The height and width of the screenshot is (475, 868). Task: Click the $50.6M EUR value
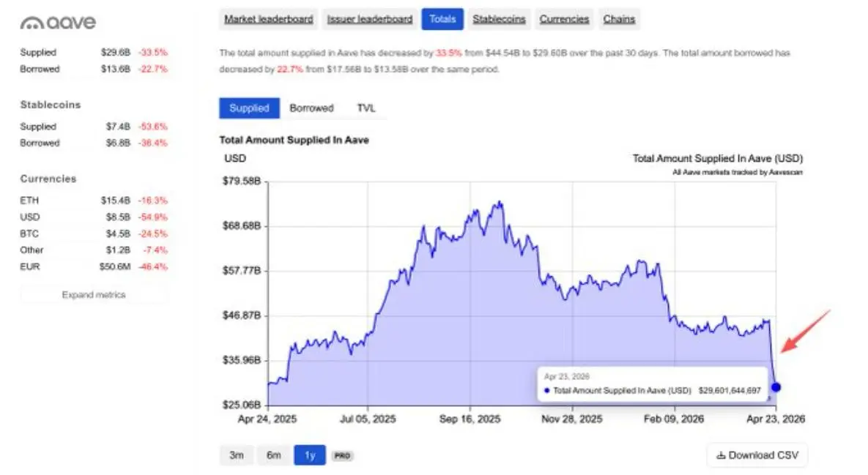(114, 266)
